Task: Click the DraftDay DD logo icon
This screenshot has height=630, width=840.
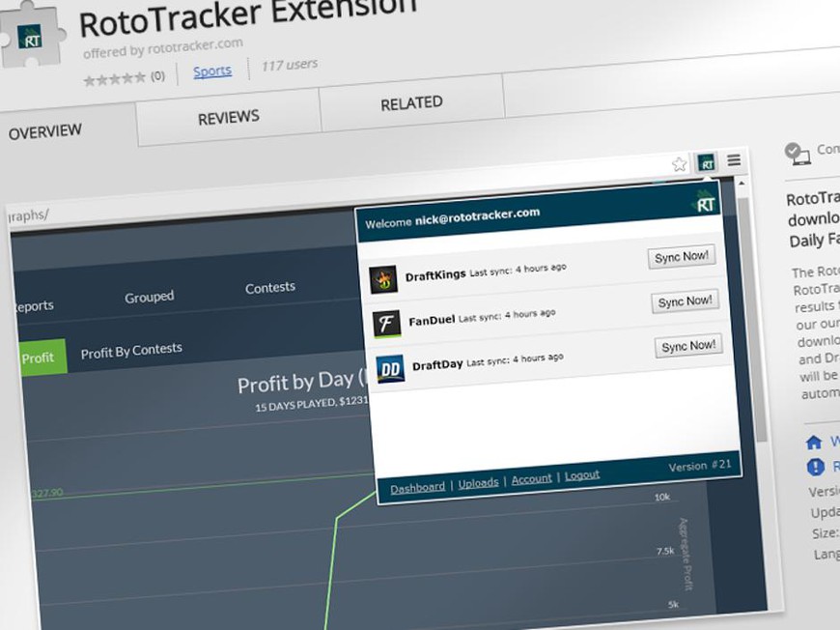Action: pyautogui.click(x=390, y=369)
